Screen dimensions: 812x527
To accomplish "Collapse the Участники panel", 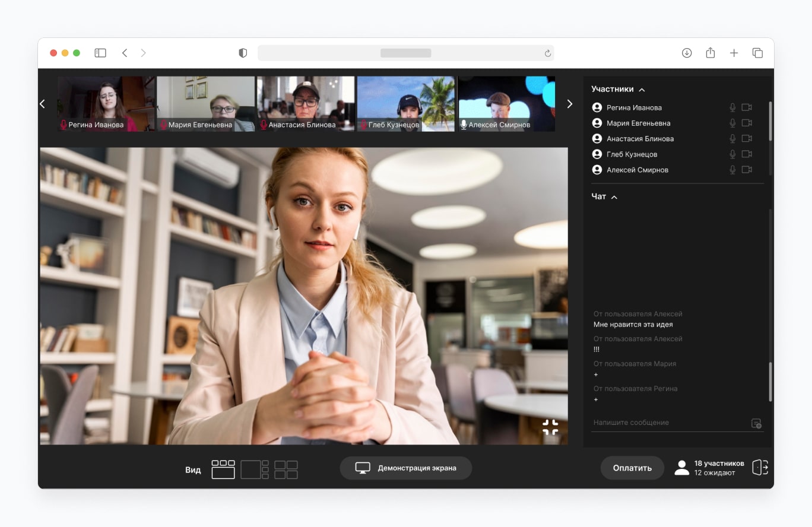I will 642,90.
